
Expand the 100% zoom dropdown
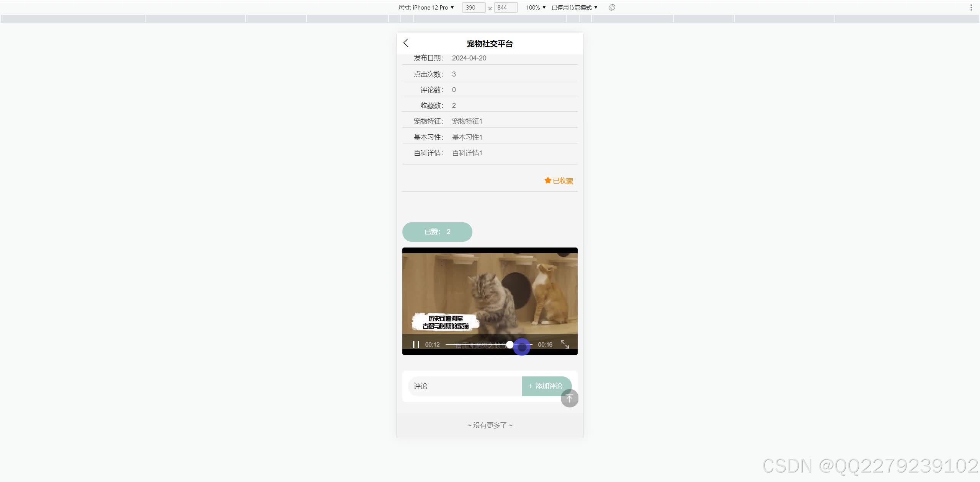click(536, 7)
